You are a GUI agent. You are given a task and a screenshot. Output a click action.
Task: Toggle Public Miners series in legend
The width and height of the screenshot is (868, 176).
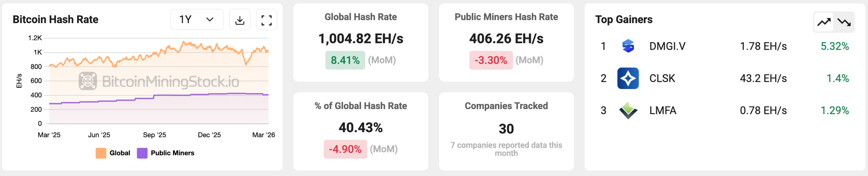(x=172, y=153)
